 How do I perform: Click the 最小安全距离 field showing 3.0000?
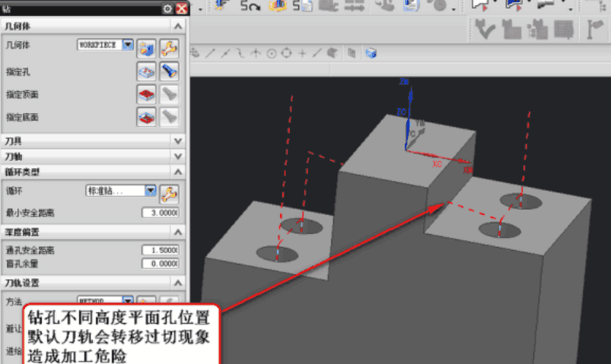coord(161,213)
